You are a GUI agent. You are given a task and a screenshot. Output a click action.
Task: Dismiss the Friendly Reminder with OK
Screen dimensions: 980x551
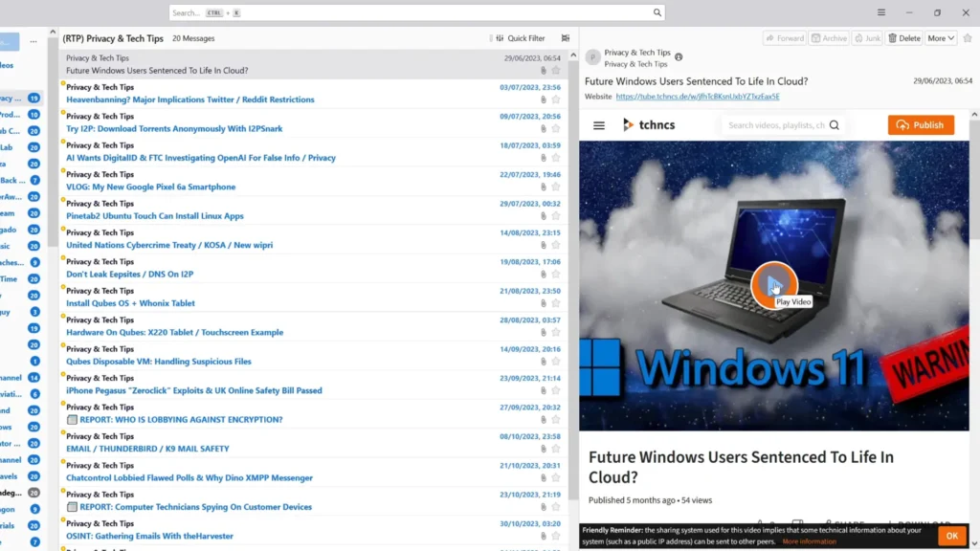coord(951,536)
